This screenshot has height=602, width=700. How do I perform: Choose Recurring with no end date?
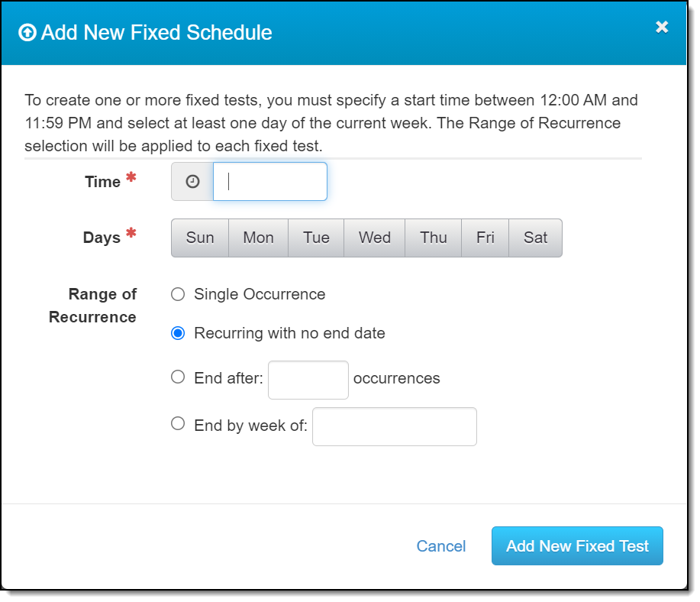tap(178, 333)
